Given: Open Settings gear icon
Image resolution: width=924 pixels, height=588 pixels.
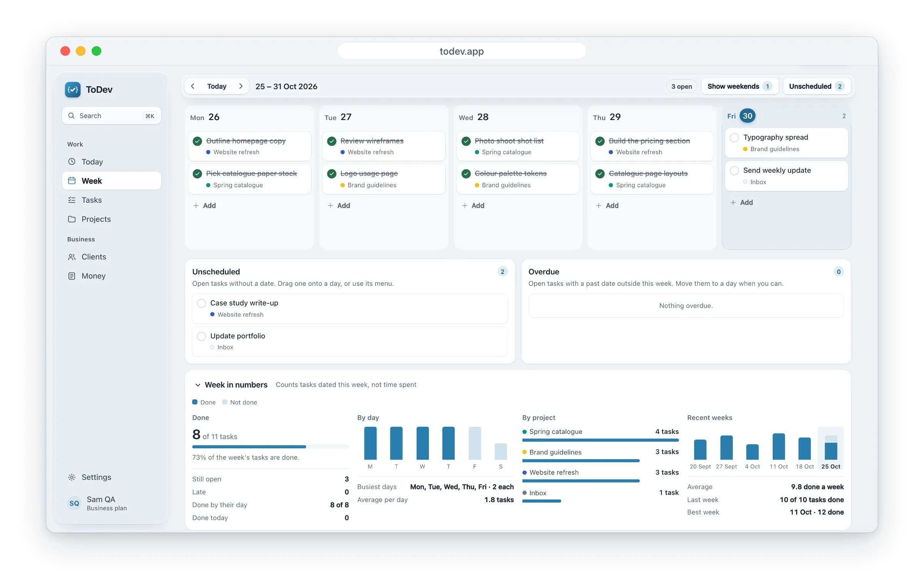Looking at the screenshot, I should pos(72,477).
